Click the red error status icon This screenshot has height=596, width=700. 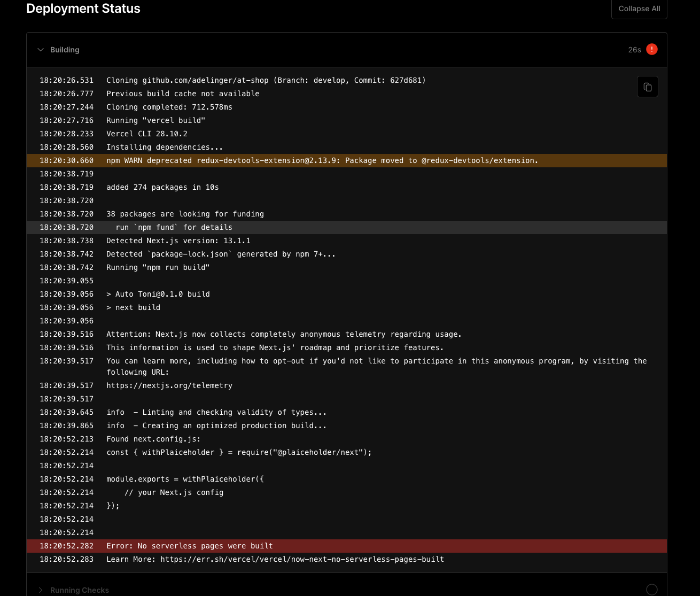(x=651, y=49)
